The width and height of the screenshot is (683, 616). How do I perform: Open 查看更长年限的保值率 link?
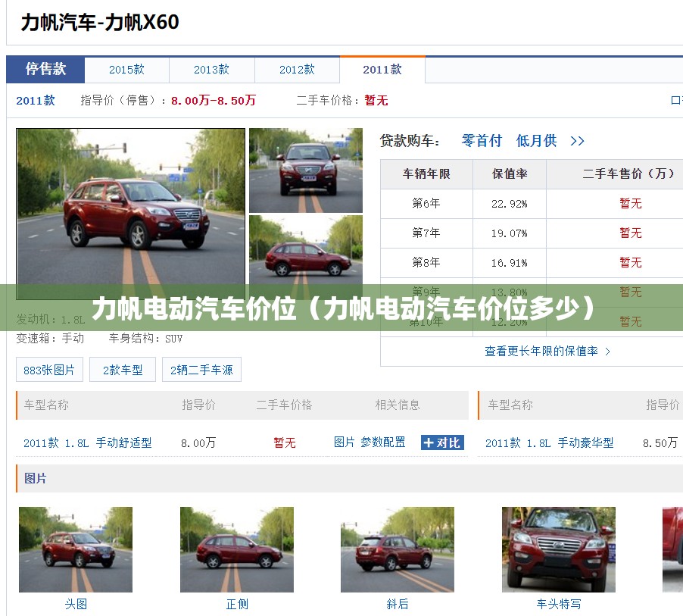(x=541, y=352)
